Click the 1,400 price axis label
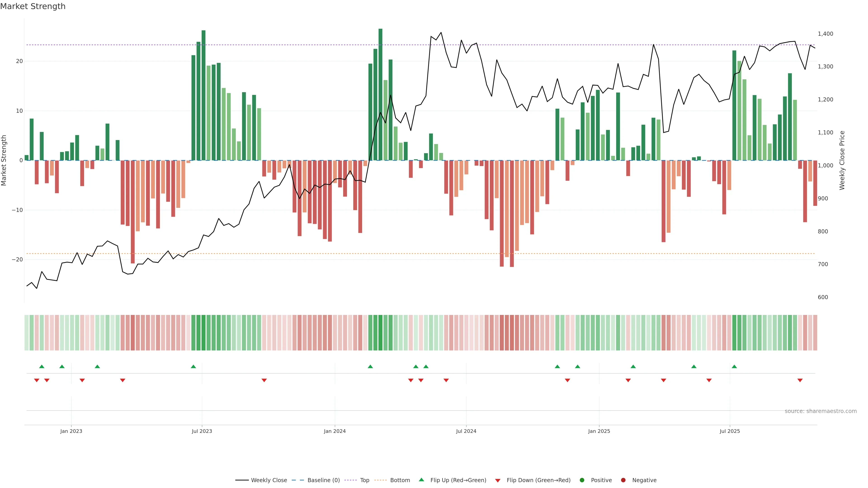This screenshot has height=488, width=868. pos(825,34)
